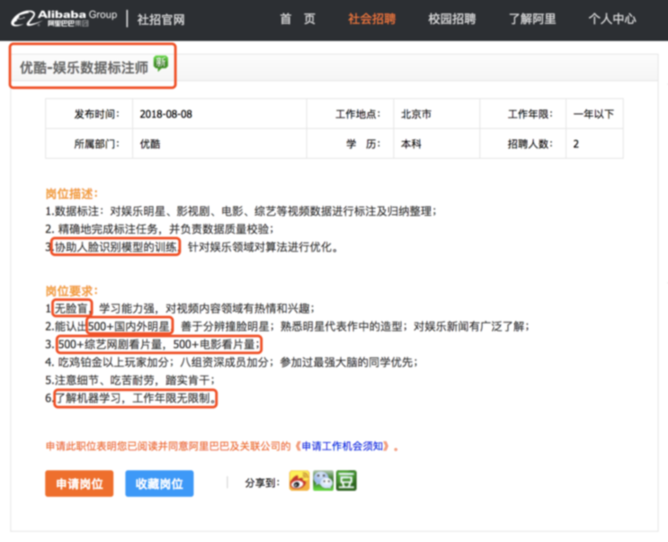Click 优酷 department value

click(x=150, y=144)
